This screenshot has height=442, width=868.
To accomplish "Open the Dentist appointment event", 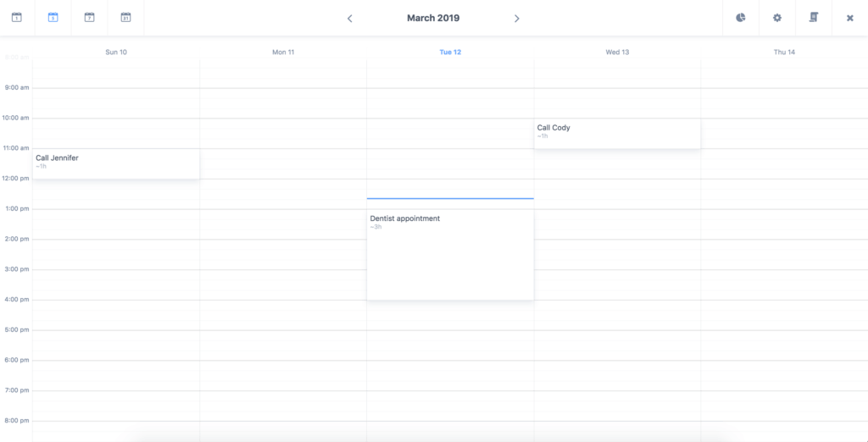I will click(450, 254).
